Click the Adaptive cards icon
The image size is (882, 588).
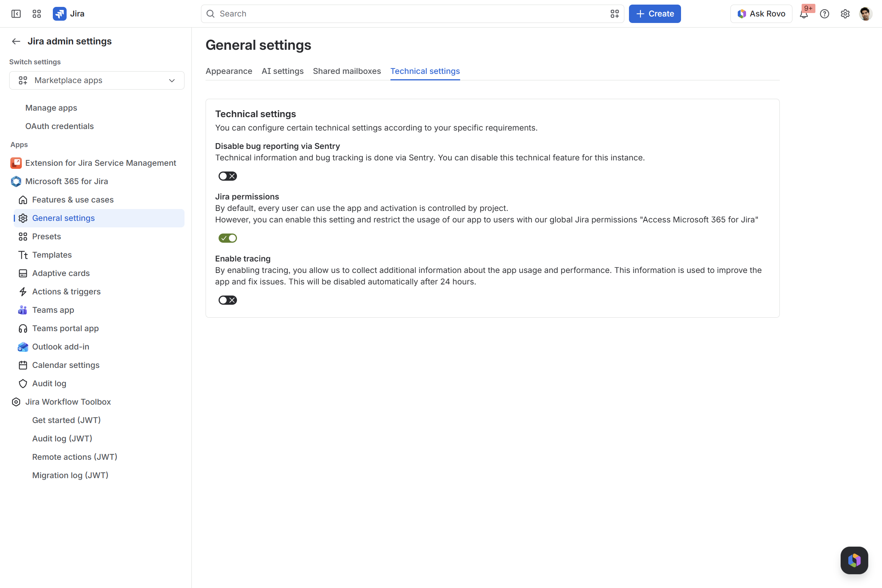click(23, 273)
